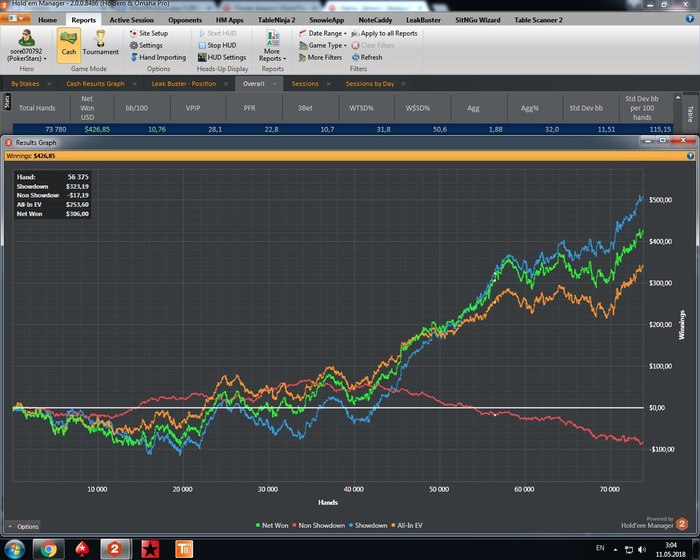The width and height of the screenshot is (700, 560).
Task: Open the Windows Start menu
Action: point(15,549)
